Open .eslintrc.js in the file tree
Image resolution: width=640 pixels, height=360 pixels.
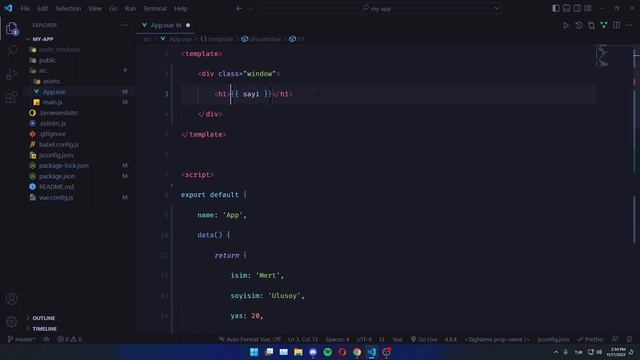(x=53, y=123)
